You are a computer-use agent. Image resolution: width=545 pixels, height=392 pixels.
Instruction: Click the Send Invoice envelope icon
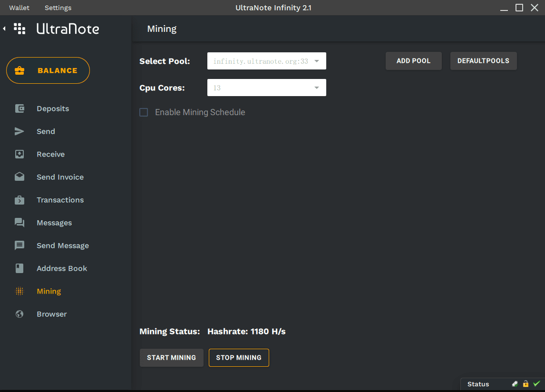tap(19, 177)
